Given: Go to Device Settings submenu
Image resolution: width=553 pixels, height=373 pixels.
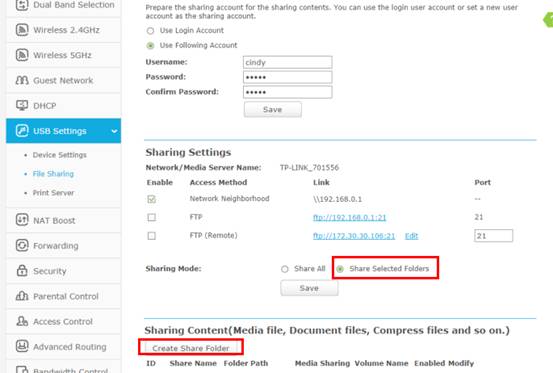Looking at the screenshot, I should click(60, 155).
